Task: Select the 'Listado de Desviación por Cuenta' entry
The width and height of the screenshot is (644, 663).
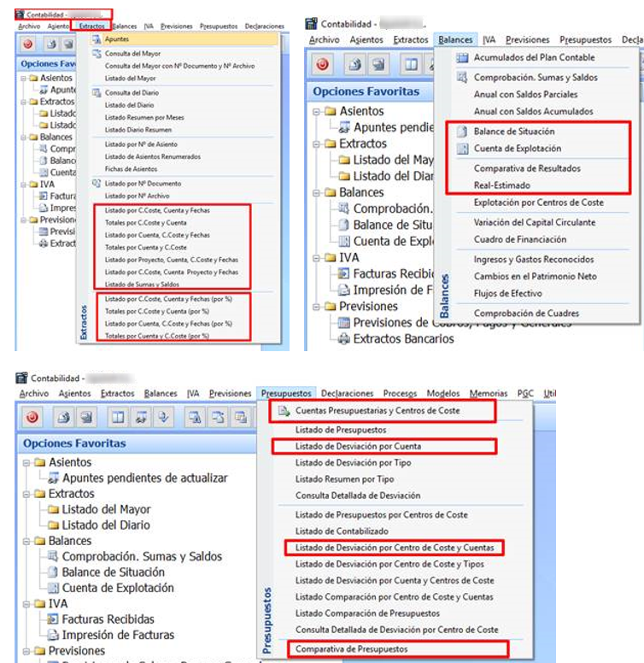Action: point(358,446)
